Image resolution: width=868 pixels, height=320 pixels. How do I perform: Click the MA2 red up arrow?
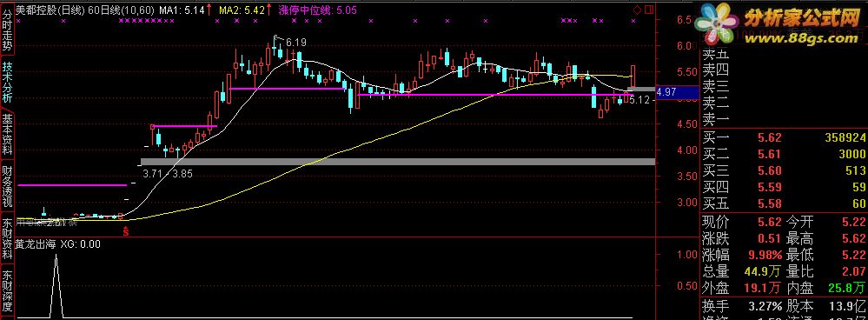[x=268, y=10]
